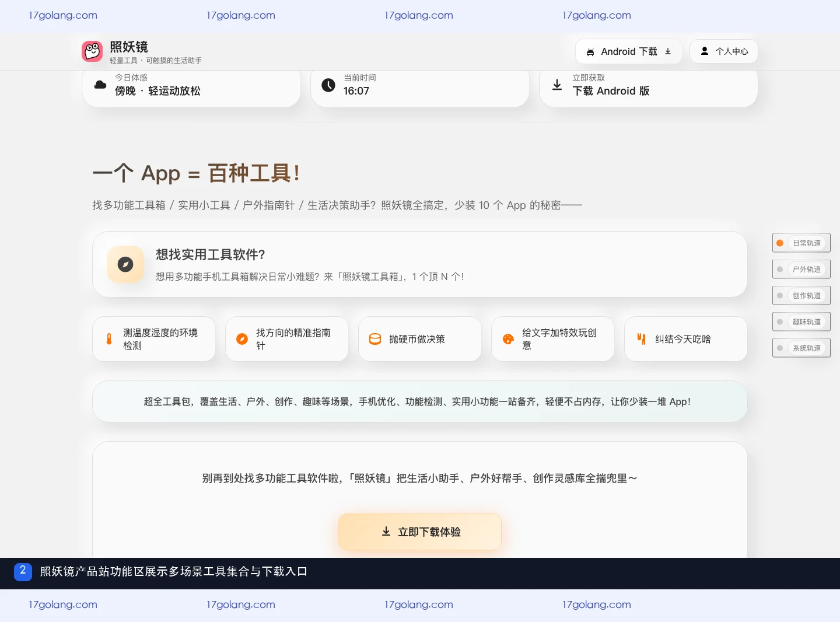The height and width of the screenshot is (622, 840).
Task: Open the 纠结今天吃啥 tool card
Action: (686, 339)
